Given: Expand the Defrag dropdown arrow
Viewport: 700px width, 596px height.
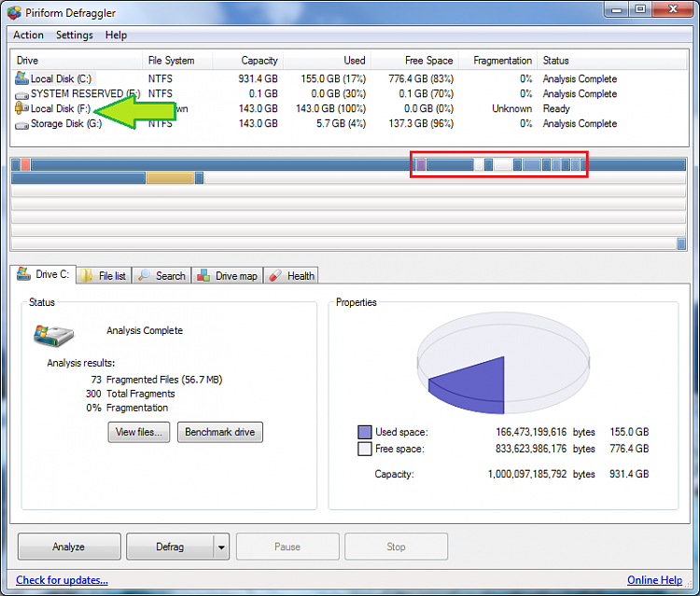Looking at the screenshot, I should point(221,547).
